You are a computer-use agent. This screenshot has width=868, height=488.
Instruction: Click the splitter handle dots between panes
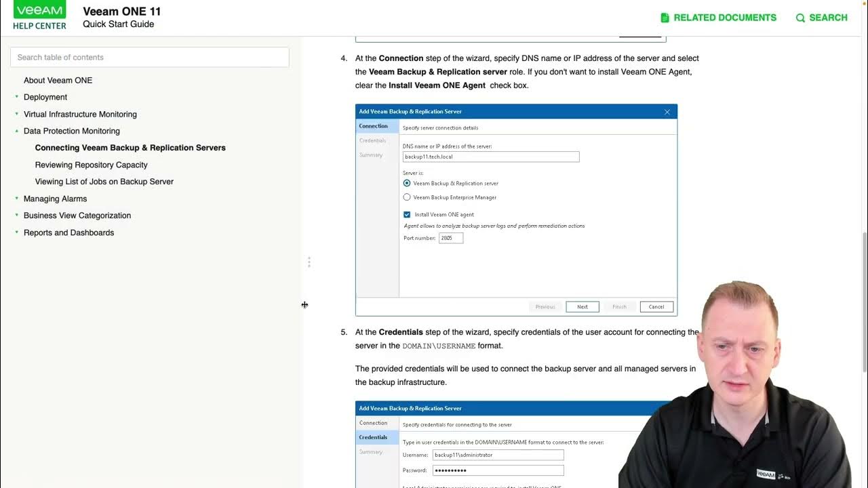click(x=309, y=262)
